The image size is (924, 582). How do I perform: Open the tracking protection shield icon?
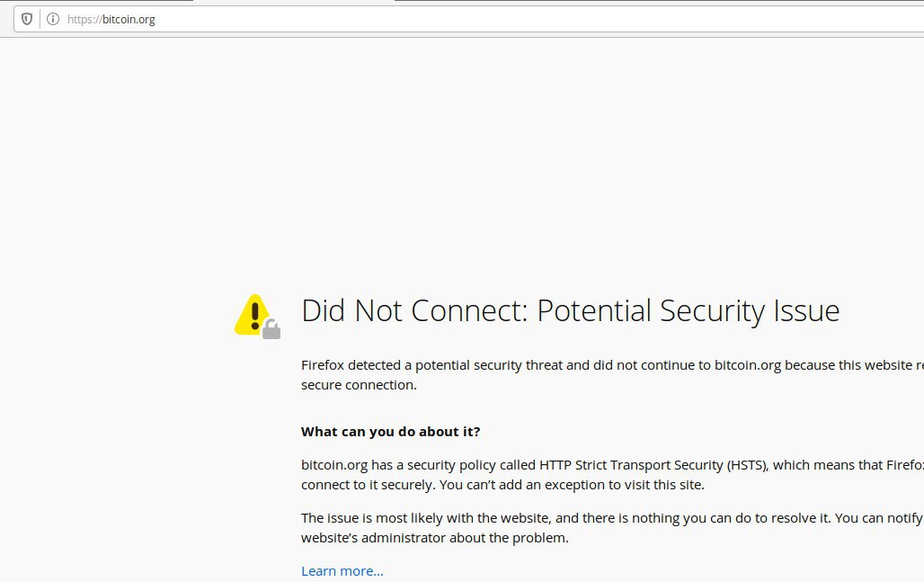pos(27,19)
